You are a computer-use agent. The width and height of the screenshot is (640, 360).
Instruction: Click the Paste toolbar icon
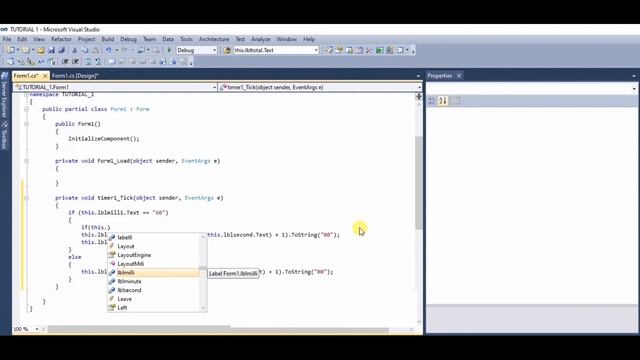click(x=96, y=50)
